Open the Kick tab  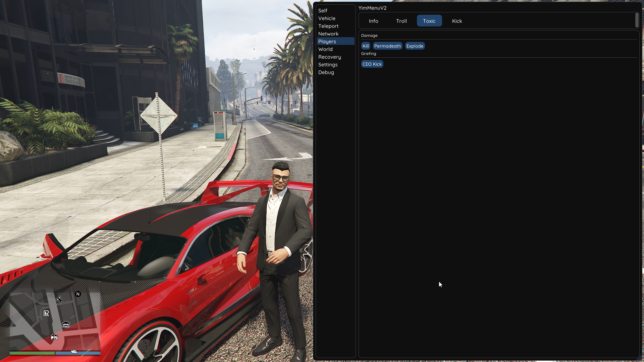[x=457, y=21]
